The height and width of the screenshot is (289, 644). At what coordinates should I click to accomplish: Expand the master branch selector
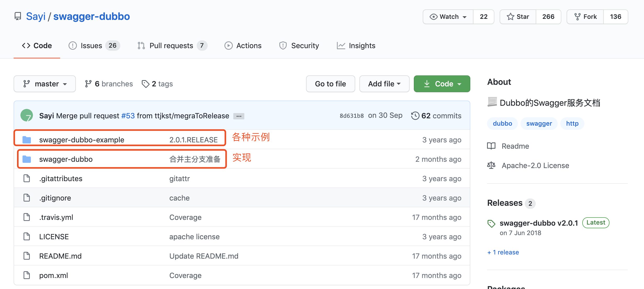tap(45, 84)
